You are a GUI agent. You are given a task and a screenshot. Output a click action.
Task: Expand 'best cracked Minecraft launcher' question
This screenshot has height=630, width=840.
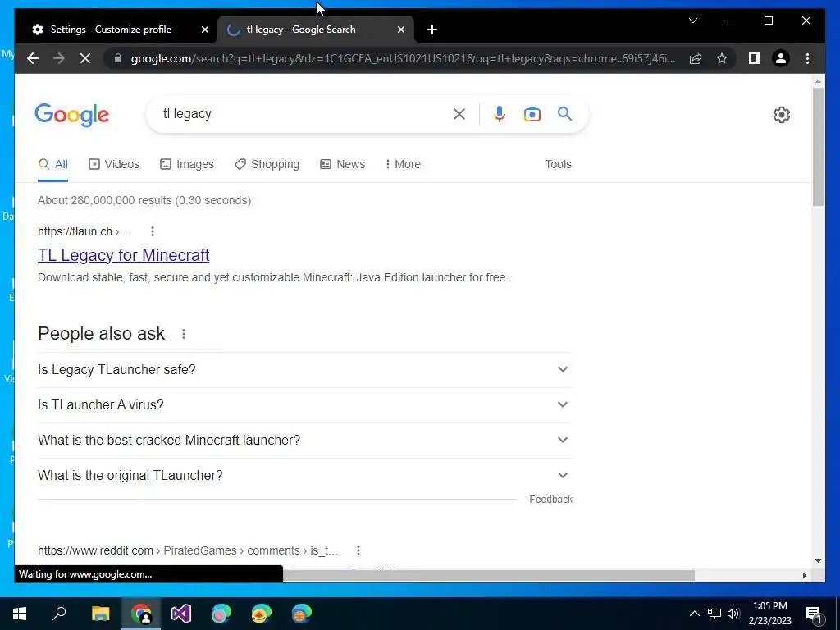[304, 440]
